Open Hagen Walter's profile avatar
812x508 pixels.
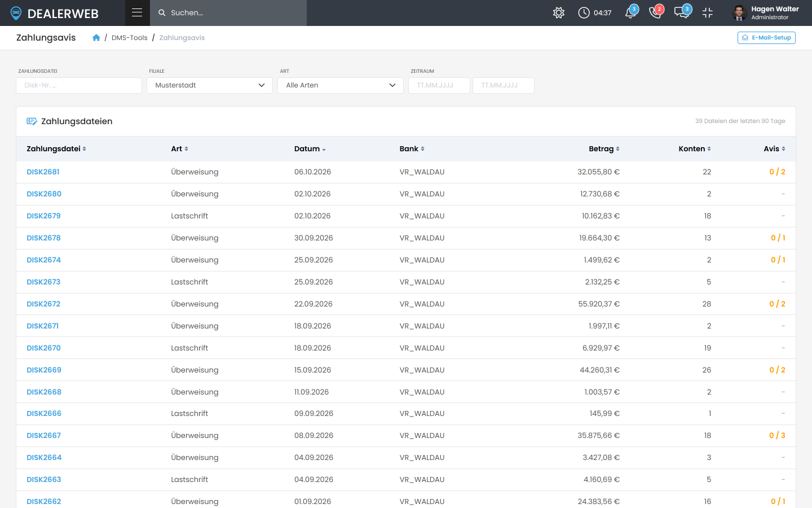point(739,12)
